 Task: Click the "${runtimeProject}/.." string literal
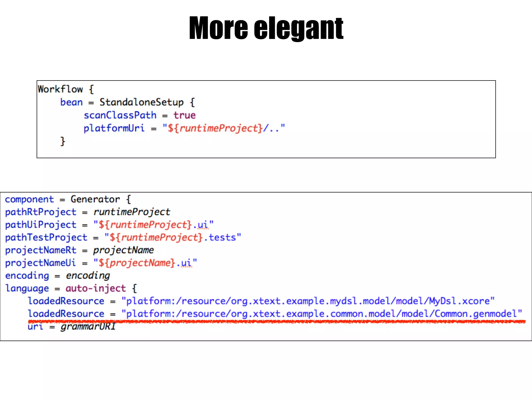coord(223,128)
